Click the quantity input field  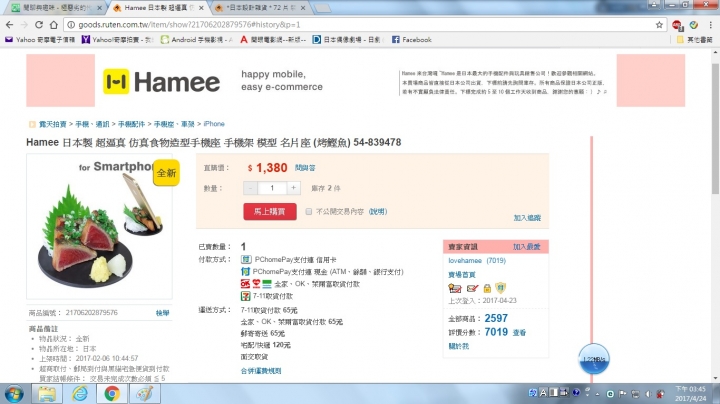point(272,188)
